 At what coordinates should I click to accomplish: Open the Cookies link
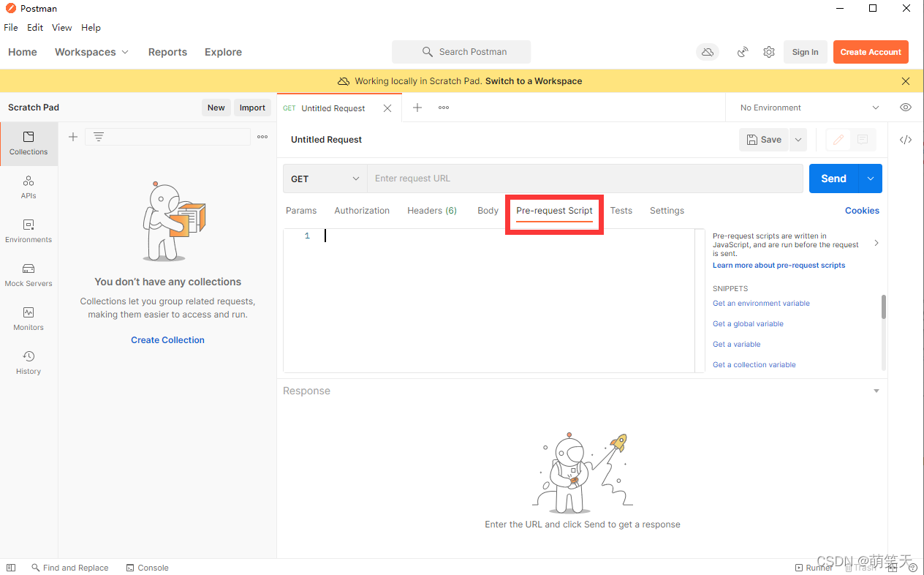point(862,211)
